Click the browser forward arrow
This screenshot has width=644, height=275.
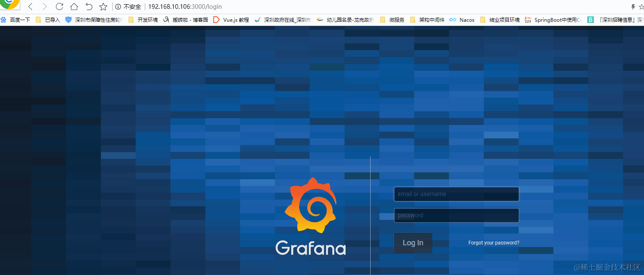coord(45,7)
